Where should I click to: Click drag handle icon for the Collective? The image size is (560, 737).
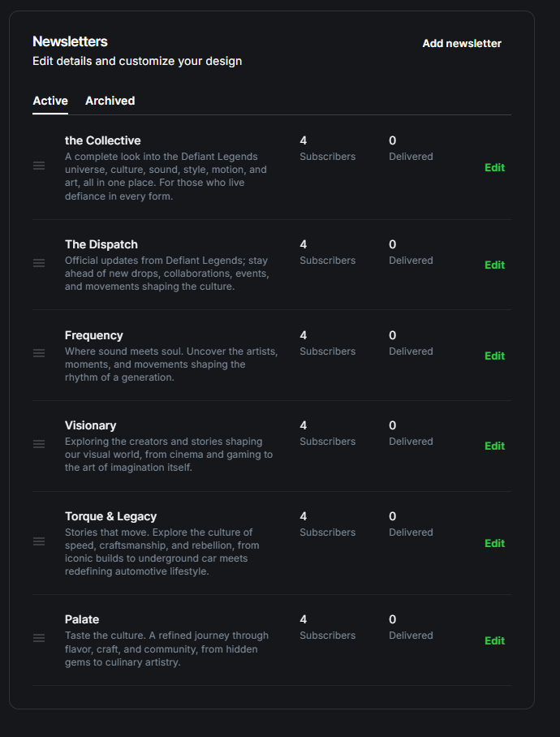click(39, 166)
